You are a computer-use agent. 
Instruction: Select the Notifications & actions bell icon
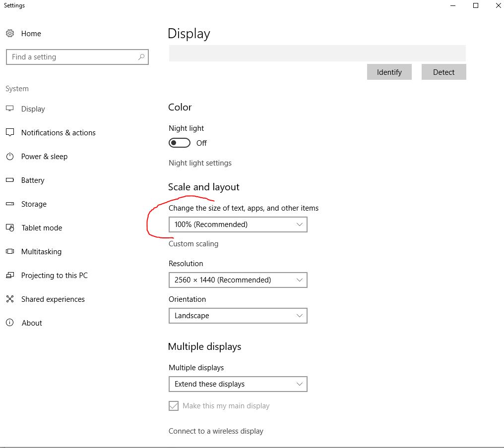click(x=10, y=132)
